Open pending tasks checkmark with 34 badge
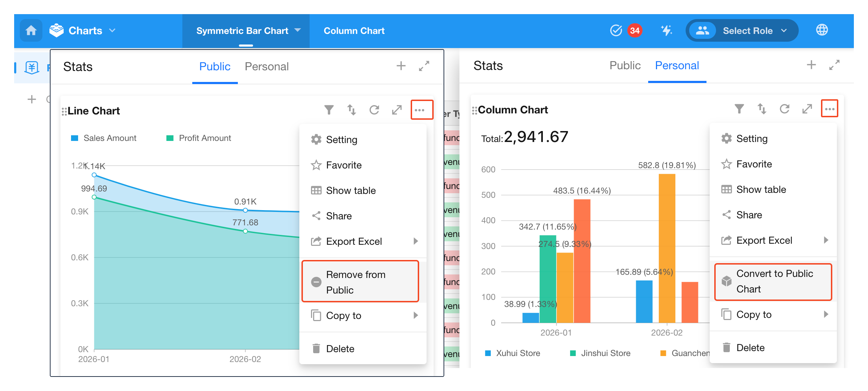 [x=616, y=30]
